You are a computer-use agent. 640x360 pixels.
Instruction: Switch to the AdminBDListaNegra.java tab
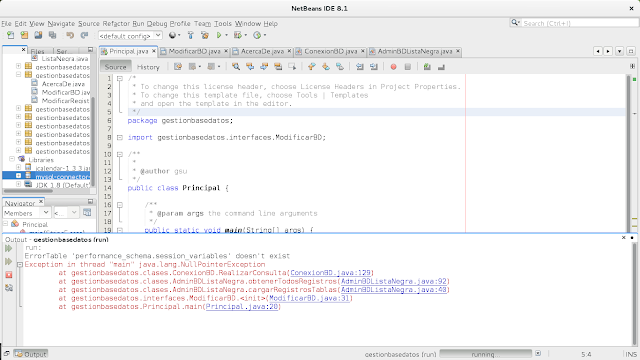point(415,51)
